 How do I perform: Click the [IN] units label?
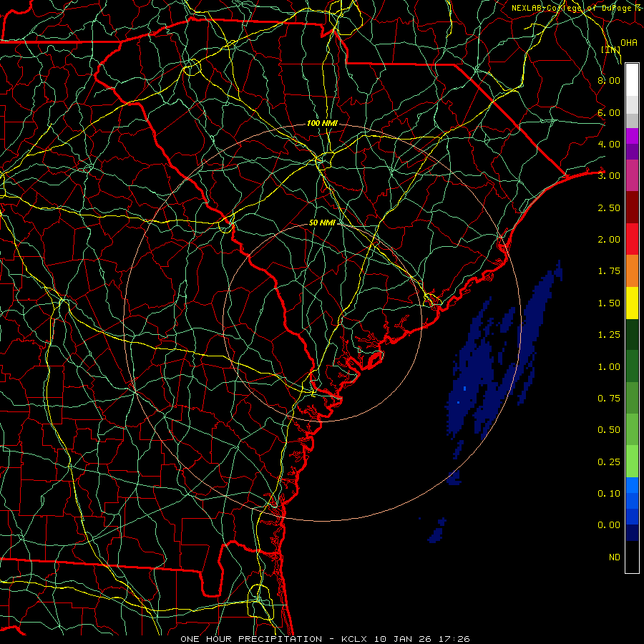tap(610, 49)
